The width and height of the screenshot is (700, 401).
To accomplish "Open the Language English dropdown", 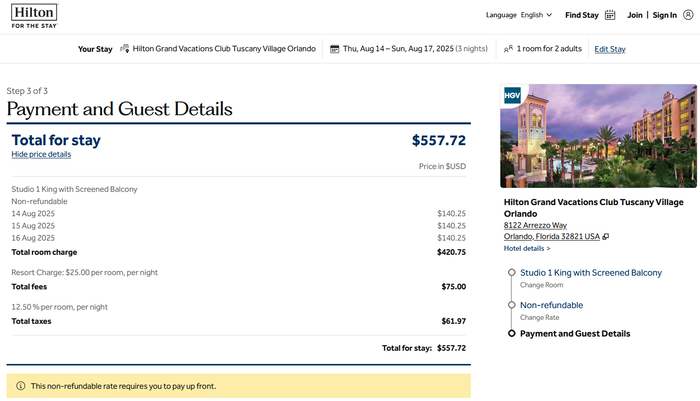I will click(x=519, y=15).
